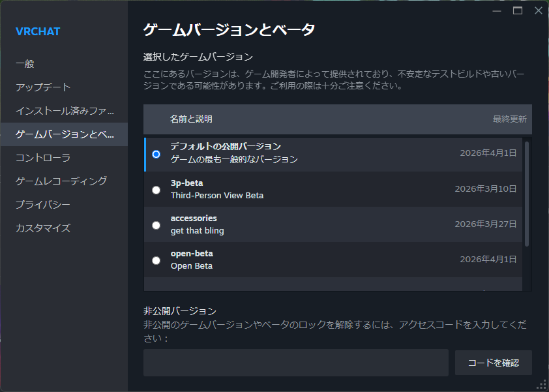Open the プライバシー settings tab
The height and width of the screenshot is (392, 549).
43,205
